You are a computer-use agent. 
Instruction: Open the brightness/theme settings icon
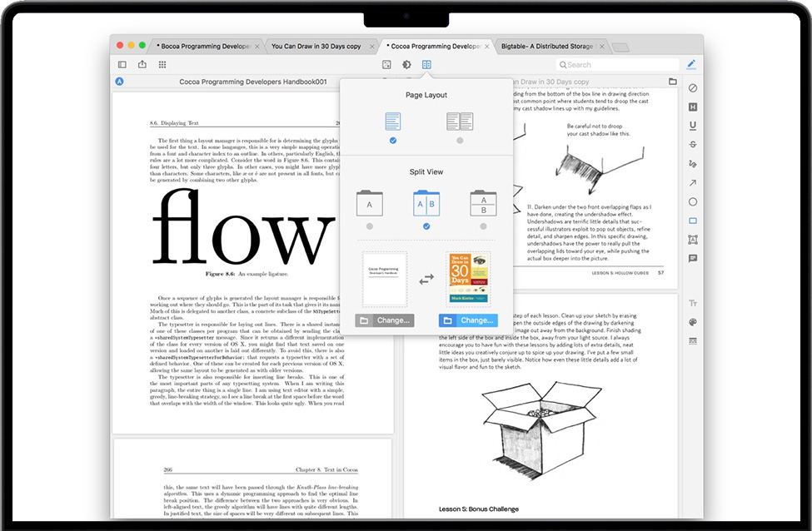406,65
